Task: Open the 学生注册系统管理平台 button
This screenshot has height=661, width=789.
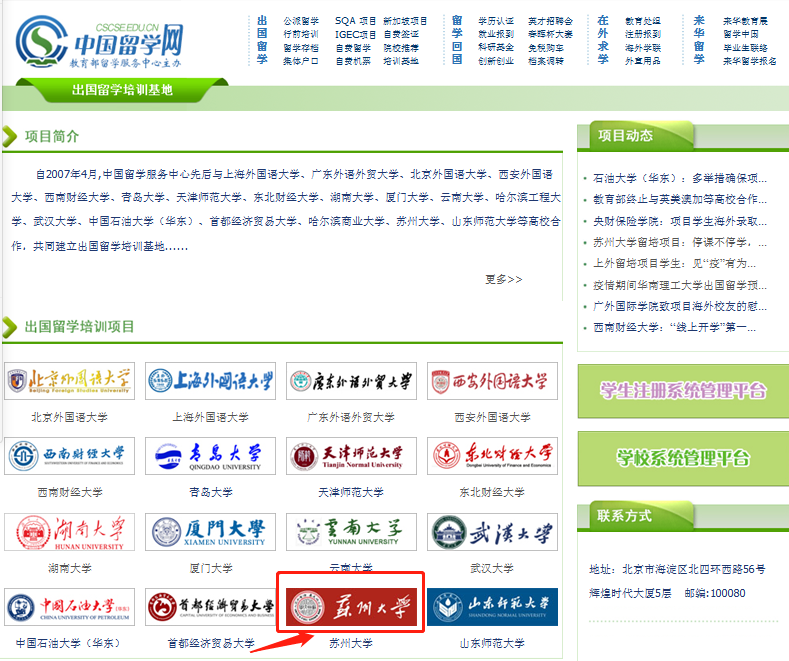Action: coord(681,391)
